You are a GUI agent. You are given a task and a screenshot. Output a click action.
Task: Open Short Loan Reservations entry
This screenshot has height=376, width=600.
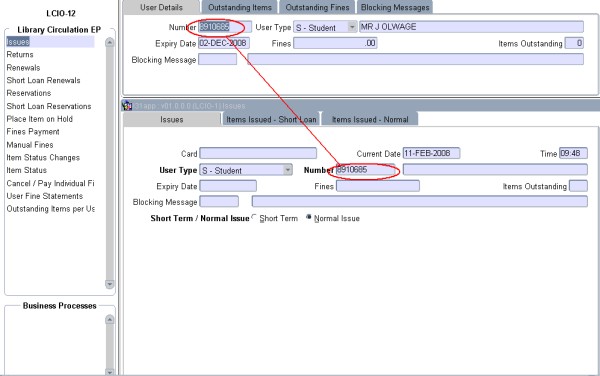pos(49,106)
